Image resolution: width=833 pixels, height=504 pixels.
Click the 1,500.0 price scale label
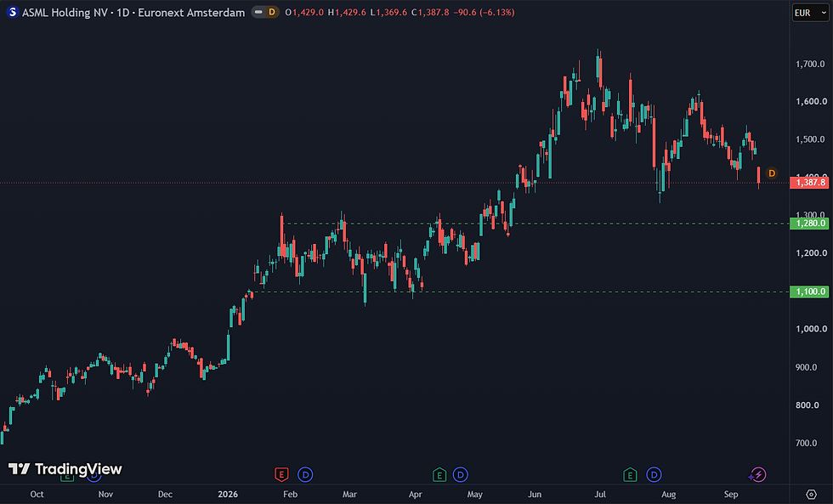(811, 139)
